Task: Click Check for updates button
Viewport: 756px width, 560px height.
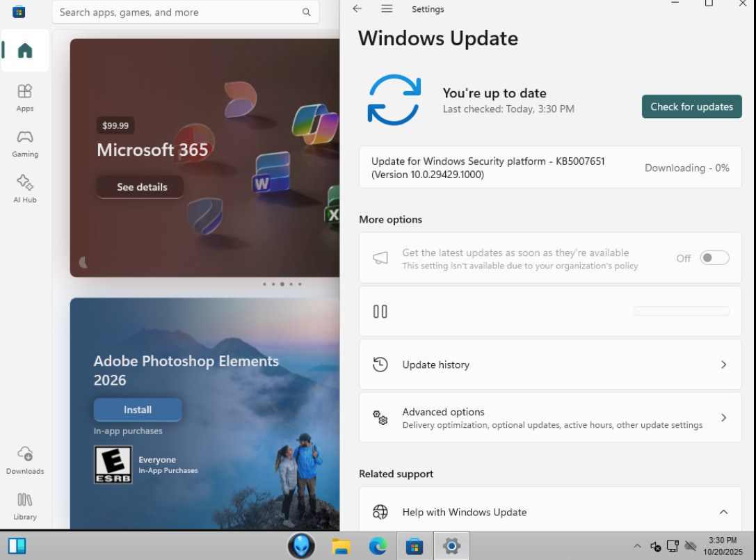Action: (691, 106)
